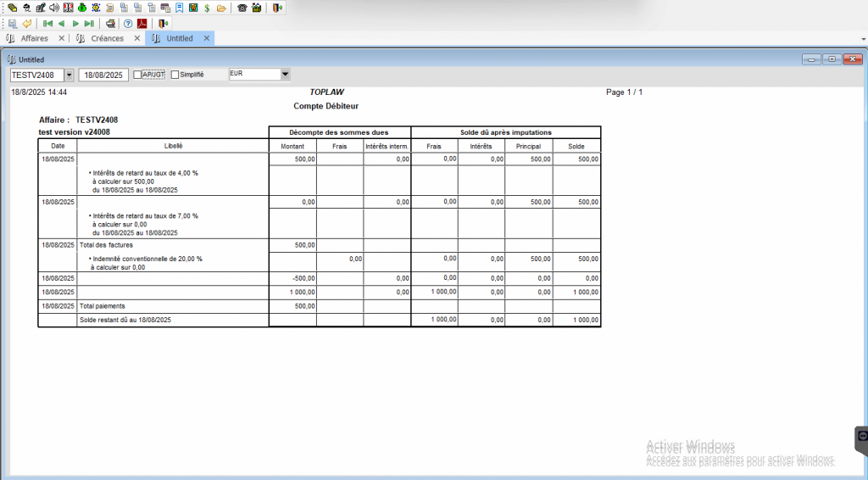Expand the TESTV2408 affaire dropdown

click(70, 75)
